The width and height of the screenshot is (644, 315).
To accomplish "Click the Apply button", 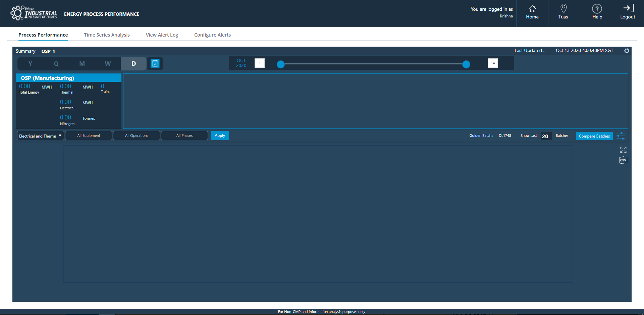I will (x=220, y=136).
